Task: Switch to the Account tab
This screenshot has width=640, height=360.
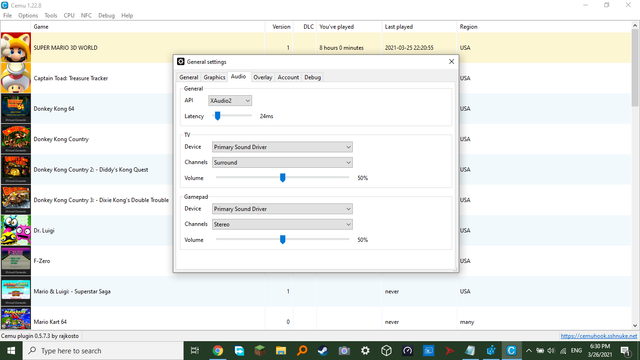Action: pyautogui.click(x=288, y=77)
